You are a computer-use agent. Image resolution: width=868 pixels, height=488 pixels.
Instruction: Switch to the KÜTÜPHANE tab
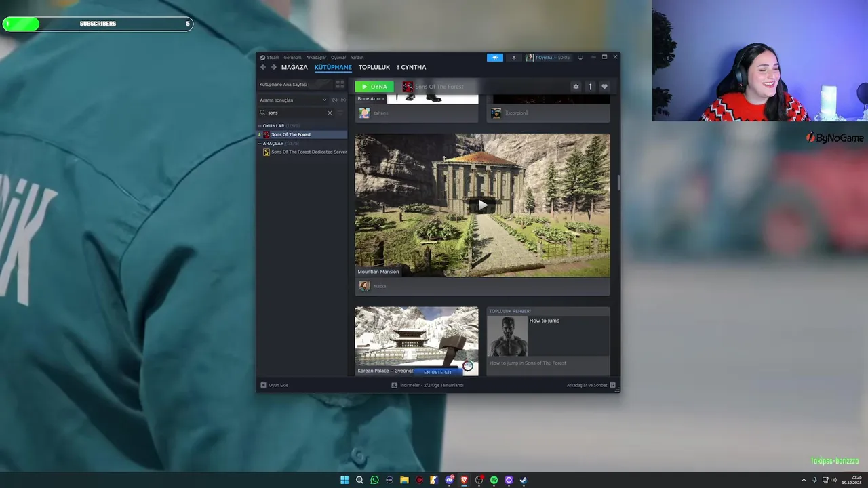[x=333, y=68]
